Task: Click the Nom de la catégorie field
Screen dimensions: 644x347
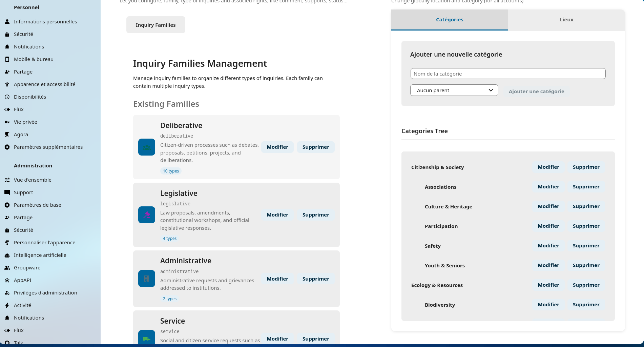Action: tap(508, 74)
